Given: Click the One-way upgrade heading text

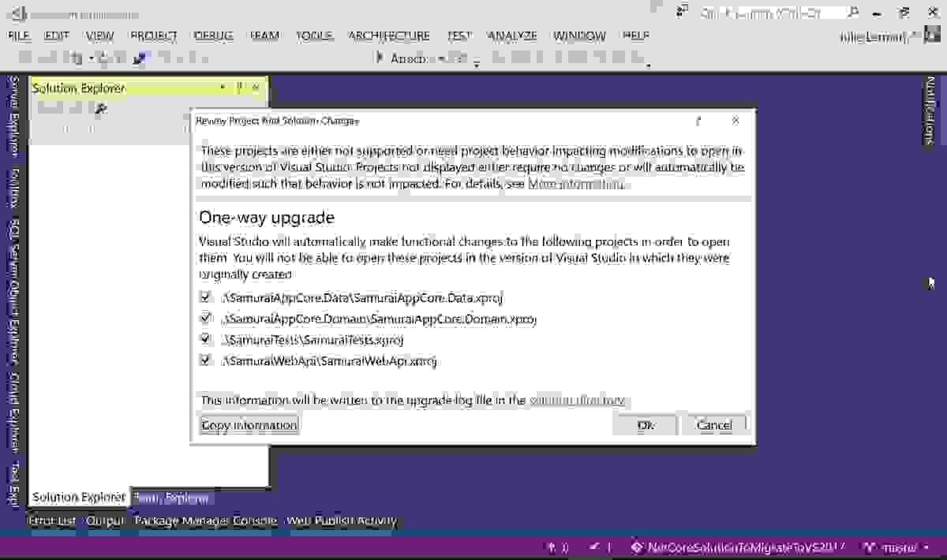Looking at the screenshot, I should (x=267, y=218).
